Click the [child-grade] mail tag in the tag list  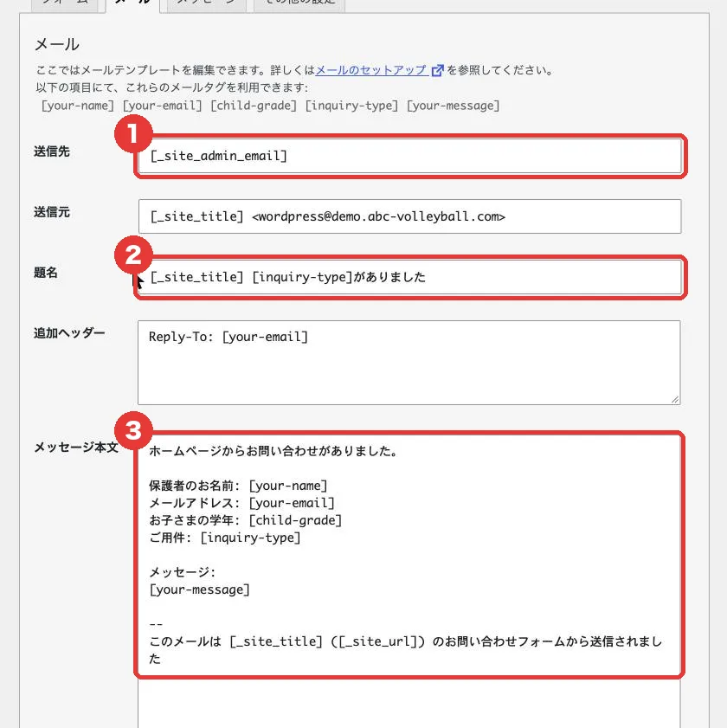[x=254, y=106]
